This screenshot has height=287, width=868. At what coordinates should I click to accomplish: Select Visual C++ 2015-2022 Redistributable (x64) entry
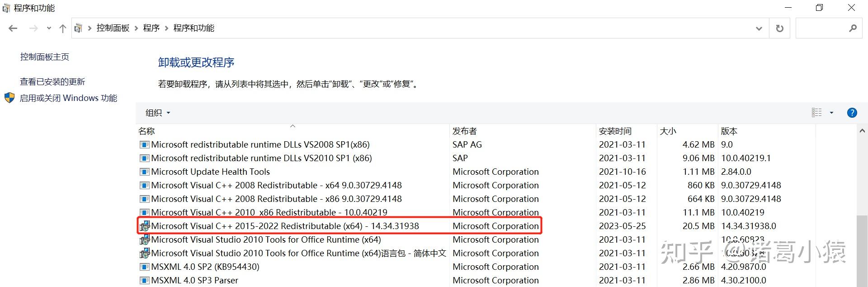pyautogui.click(x=285, y=226)
